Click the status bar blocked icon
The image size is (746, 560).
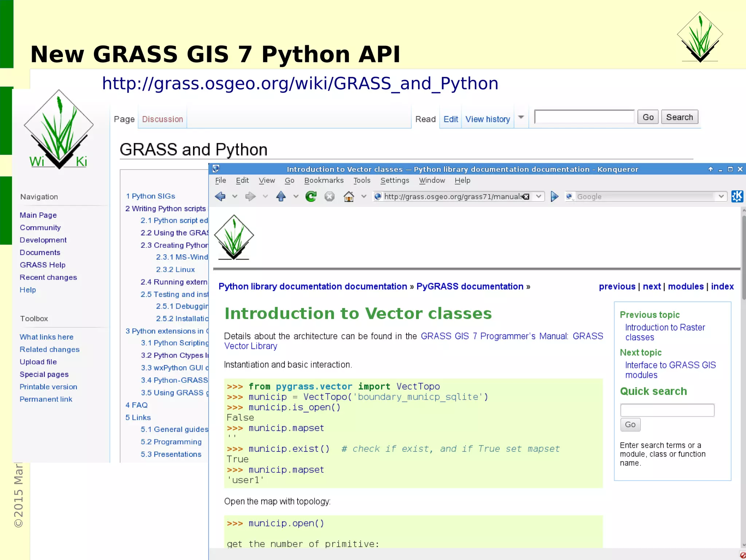(x=743, y=555)
